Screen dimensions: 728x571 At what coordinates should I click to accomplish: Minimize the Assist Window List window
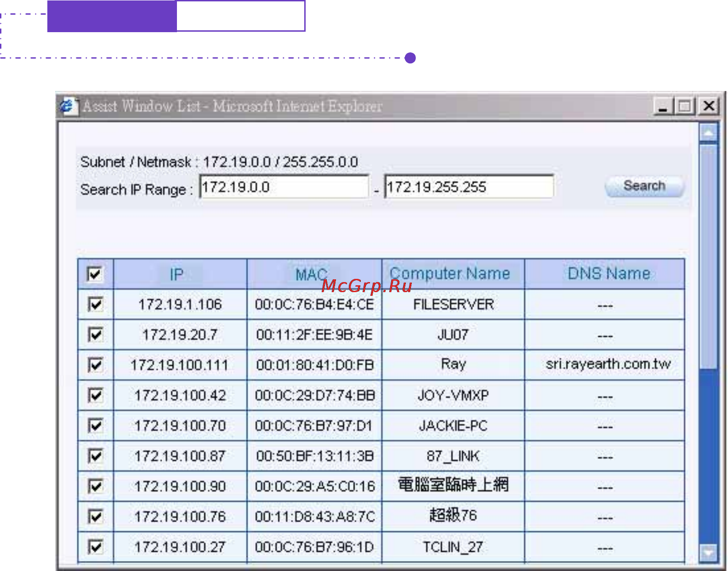coord(663,106)
